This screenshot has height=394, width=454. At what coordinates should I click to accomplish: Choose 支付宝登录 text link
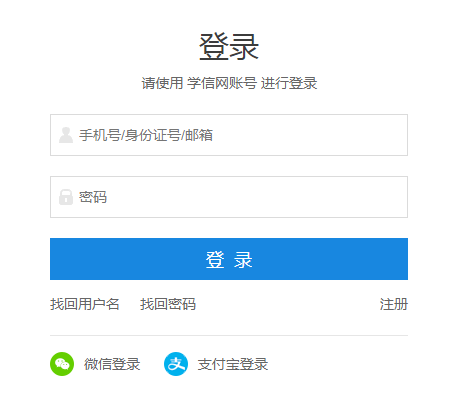(233, 364)
